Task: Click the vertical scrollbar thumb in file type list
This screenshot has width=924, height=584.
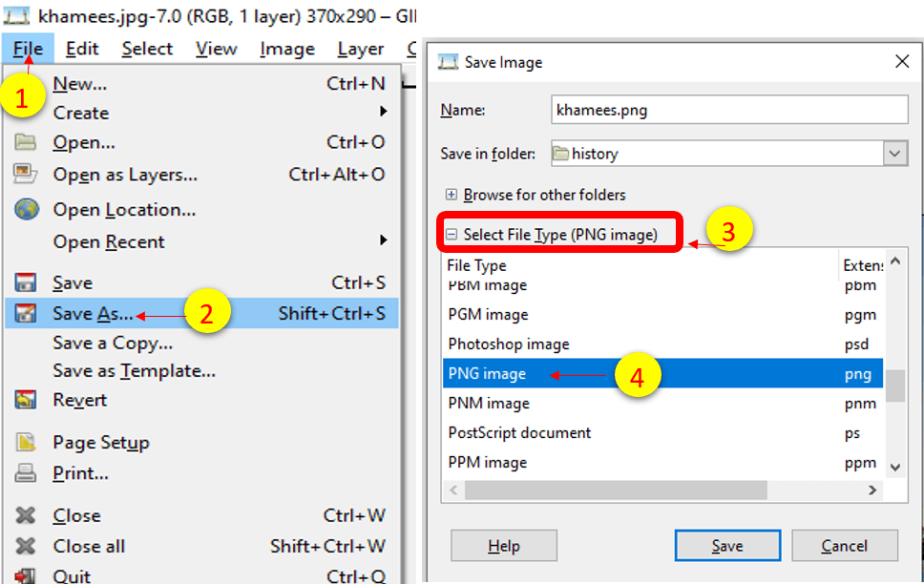Action: coord(895,386)
